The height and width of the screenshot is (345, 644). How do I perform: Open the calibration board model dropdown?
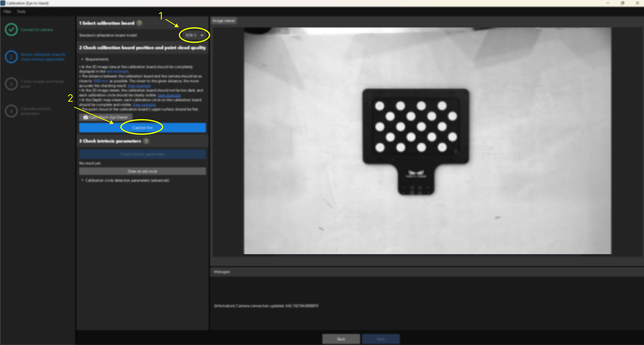click(194, 35)
